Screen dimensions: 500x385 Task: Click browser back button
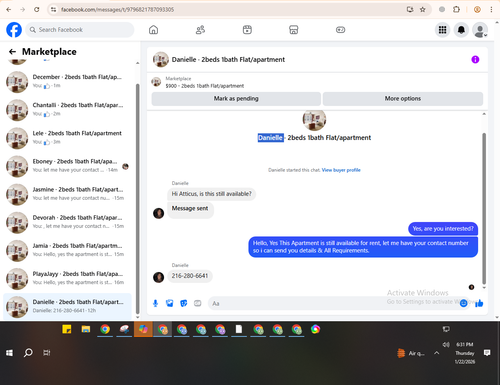(x=9, y=10)
